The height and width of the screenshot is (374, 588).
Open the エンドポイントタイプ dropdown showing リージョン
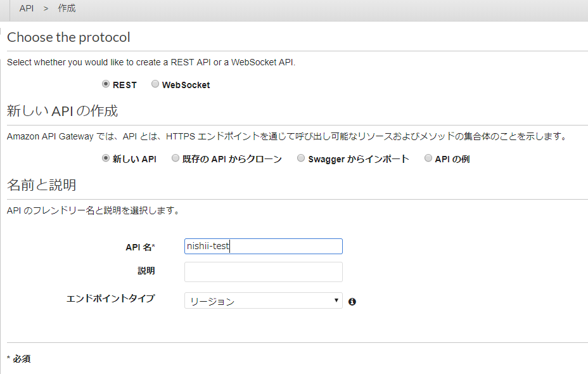tap(263, 301)
